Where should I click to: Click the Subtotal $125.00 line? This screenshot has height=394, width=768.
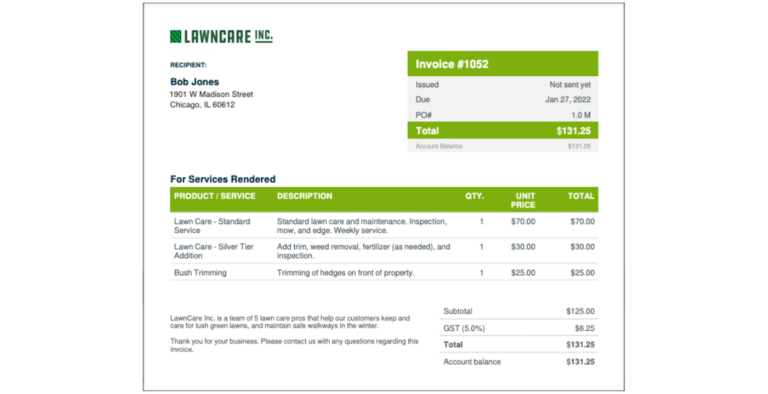(519, 311)
